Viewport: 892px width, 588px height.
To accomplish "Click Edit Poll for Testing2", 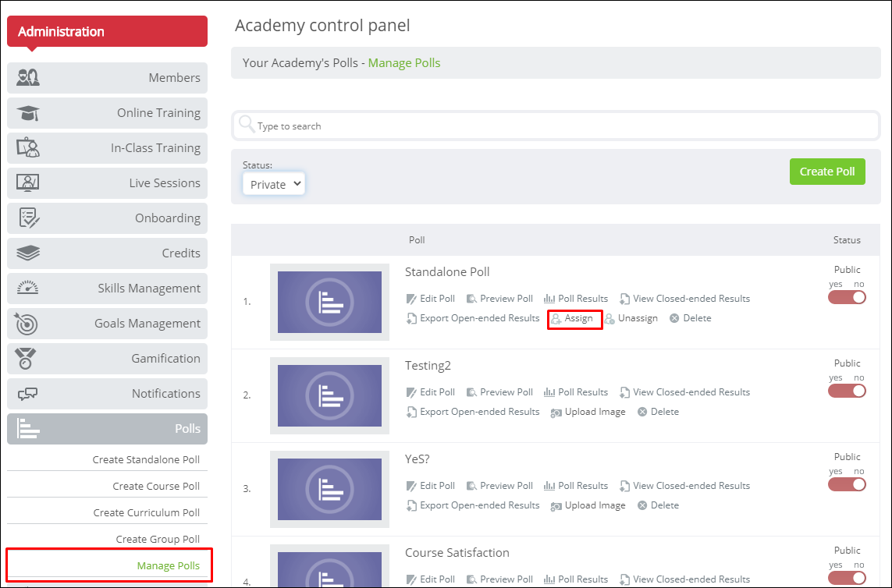I will click(431, 392).
